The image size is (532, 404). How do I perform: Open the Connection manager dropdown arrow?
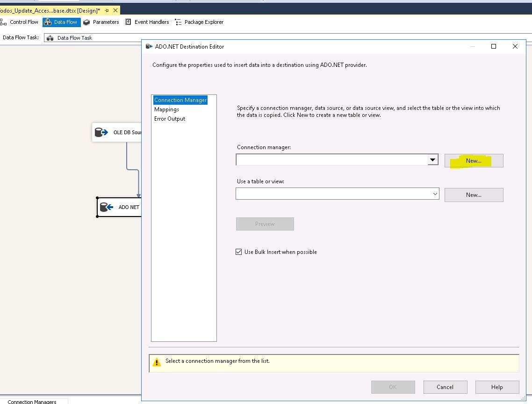point(433,160)
